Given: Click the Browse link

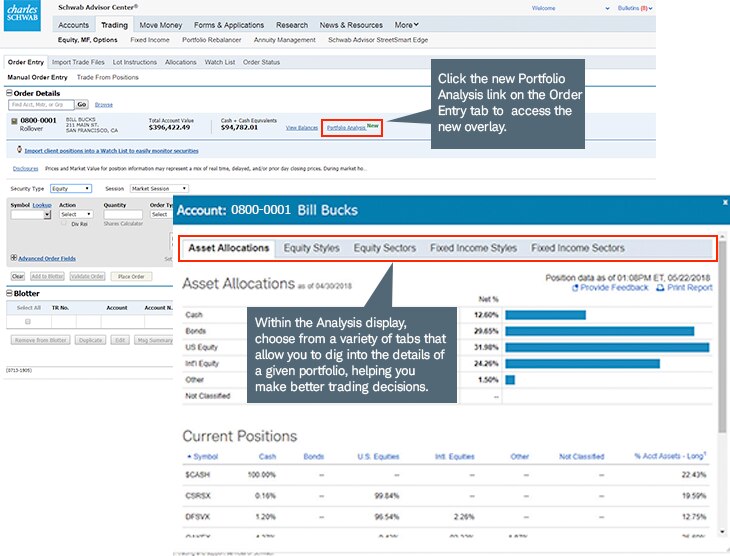Looking at the screenshot, I should click(x=104, y=105).
